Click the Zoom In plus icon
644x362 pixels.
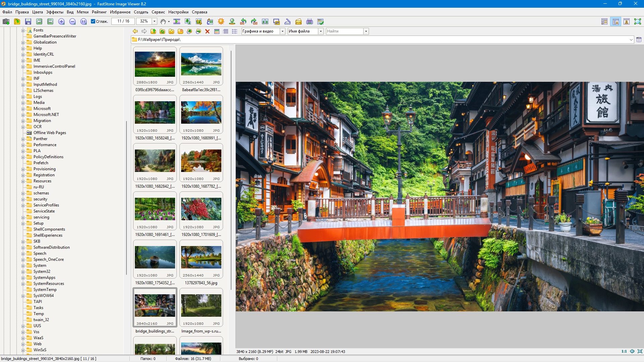coord(61,21)
